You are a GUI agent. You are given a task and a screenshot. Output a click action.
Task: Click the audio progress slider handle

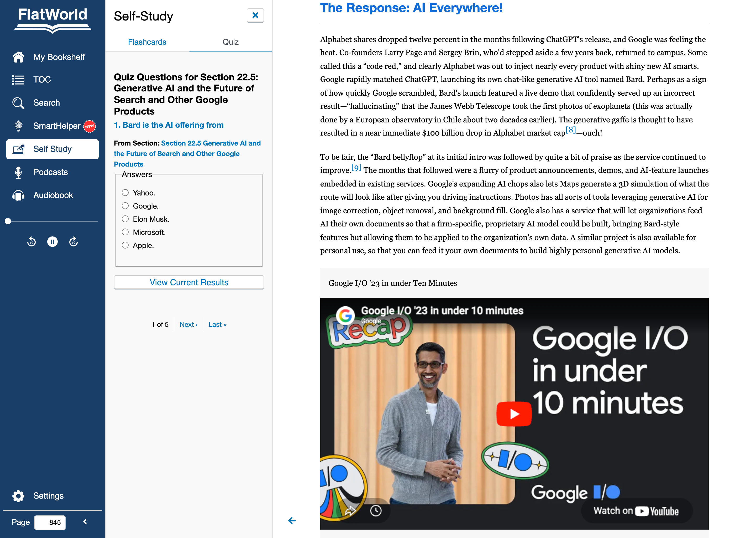click(8, 221)
